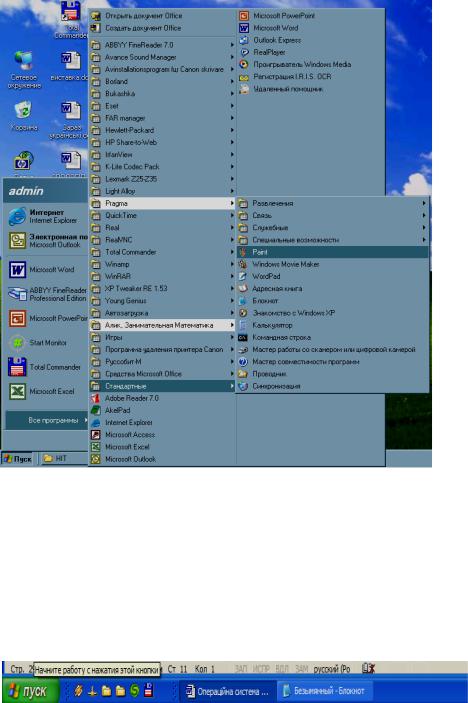Launch Microsoft PowerPoint from the top program list

click(310, 16)
